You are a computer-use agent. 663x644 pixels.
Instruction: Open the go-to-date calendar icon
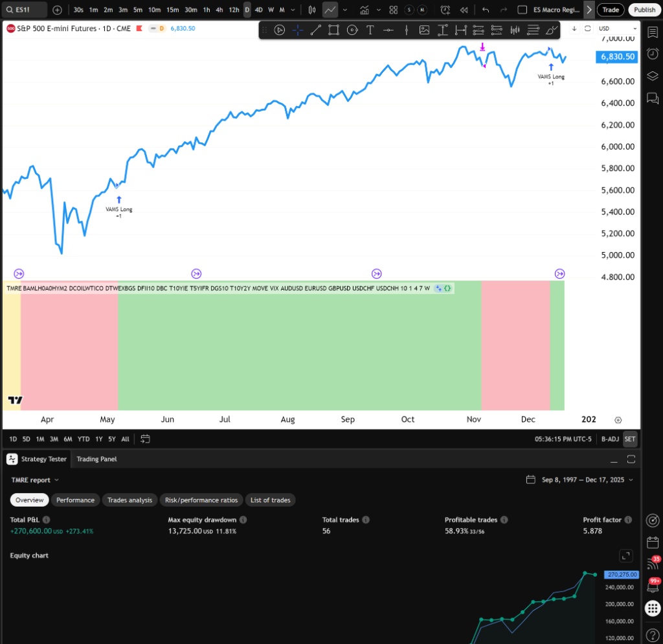pyautogui.click(x=146, y=439)
